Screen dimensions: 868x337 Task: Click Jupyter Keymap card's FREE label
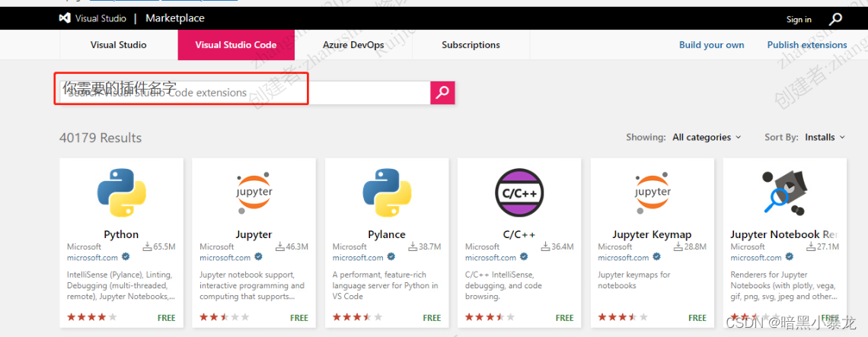(x=697, y=318)
